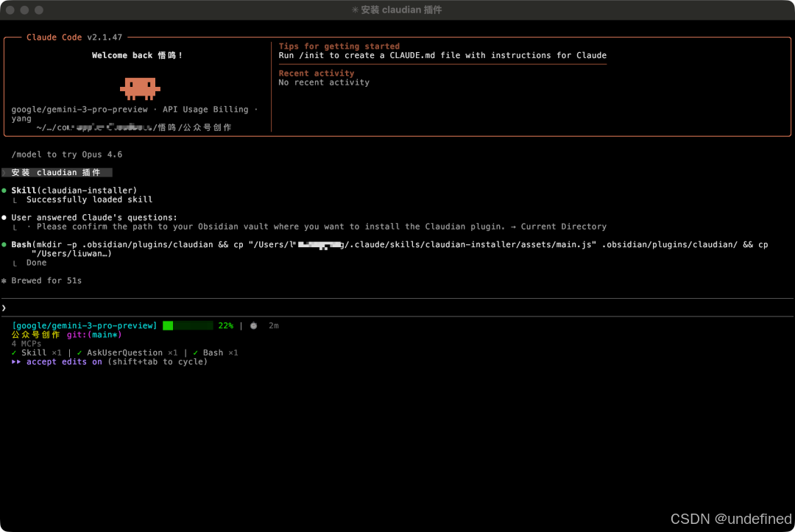Click the 'Brewed for 51s' text

46,280
